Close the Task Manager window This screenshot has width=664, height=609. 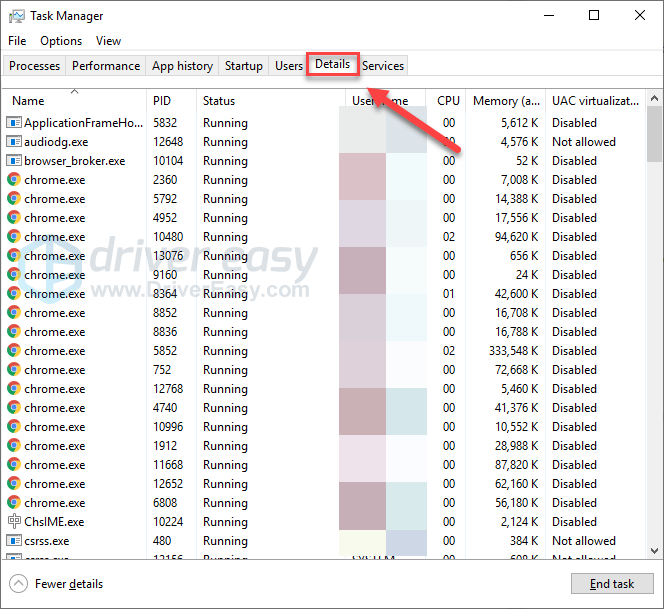640,16
